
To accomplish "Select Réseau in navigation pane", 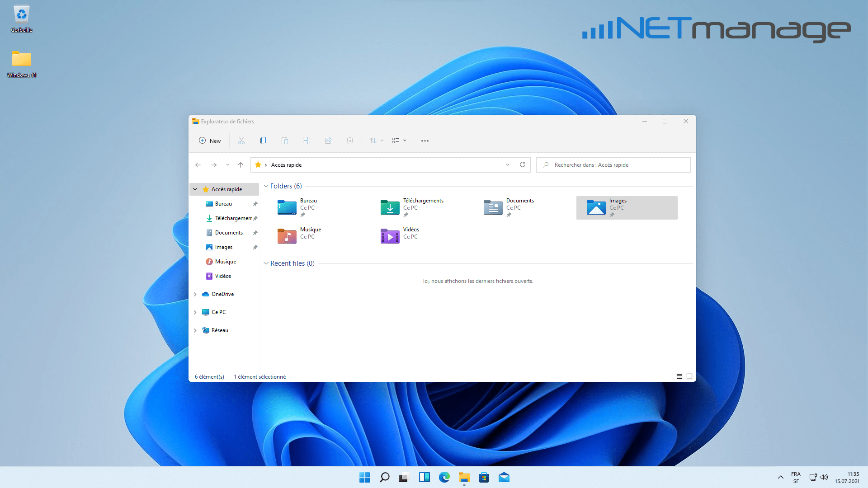I will pyautogui.click(x=220, y=330).
